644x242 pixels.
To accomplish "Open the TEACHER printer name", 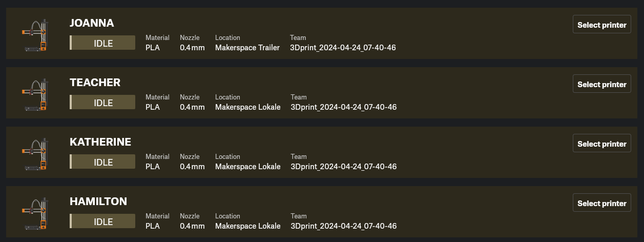I will click(95, 83).
